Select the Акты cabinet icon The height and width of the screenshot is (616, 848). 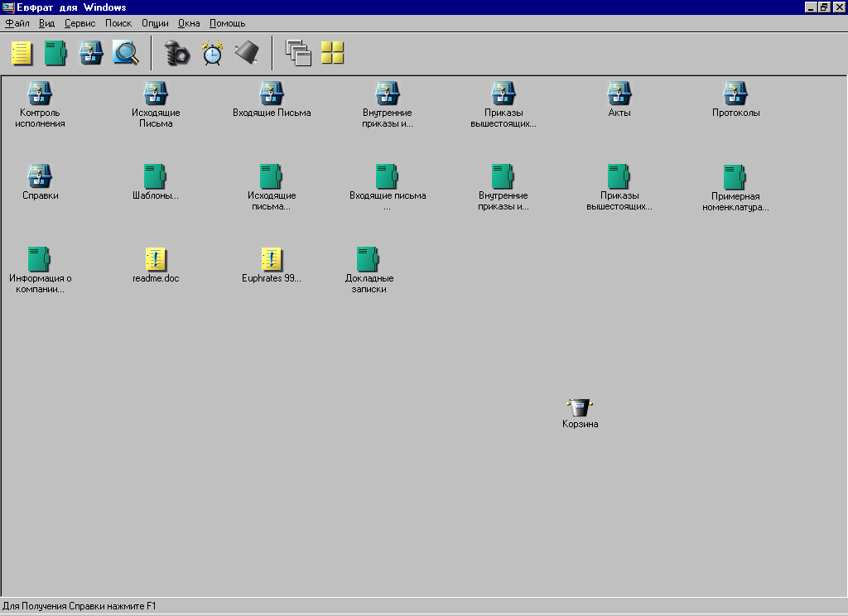[x=619, y=93]
